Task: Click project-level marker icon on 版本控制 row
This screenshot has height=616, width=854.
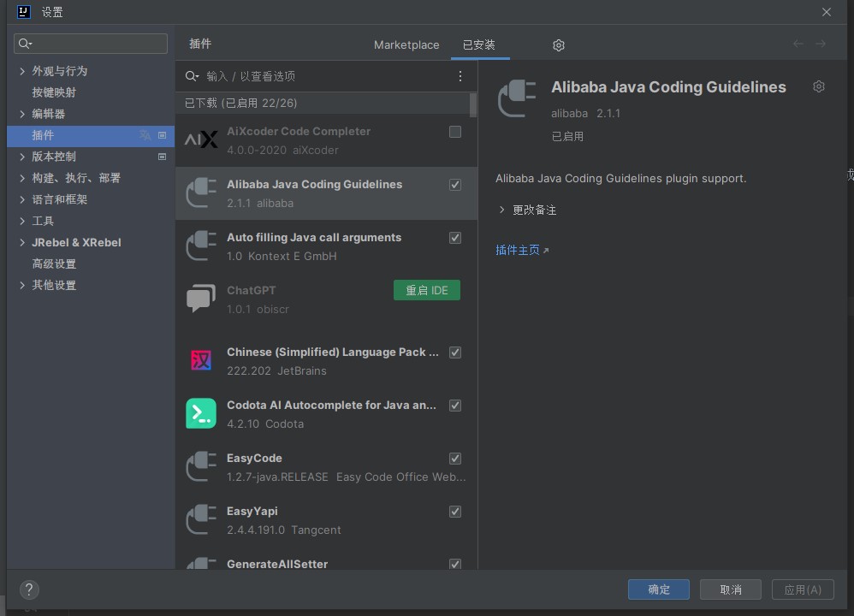Action: (x=162, y=157)
